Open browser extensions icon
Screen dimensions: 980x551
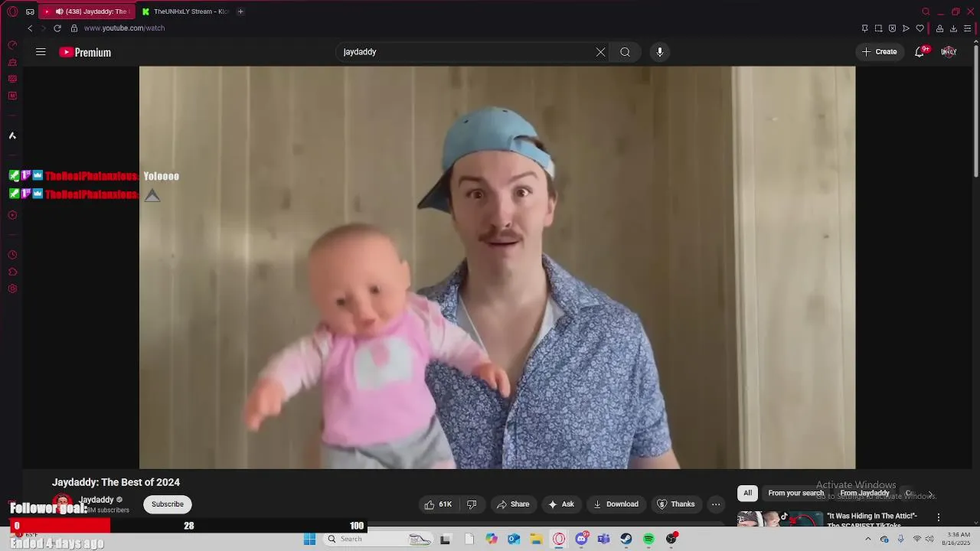(x=939, y=28)
